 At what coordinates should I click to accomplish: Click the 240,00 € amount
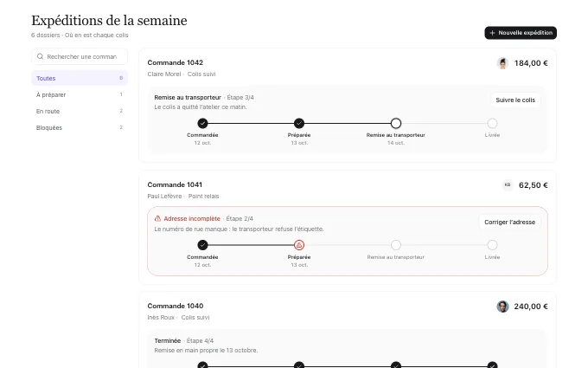pyautogui.click(x=531, y=307)
